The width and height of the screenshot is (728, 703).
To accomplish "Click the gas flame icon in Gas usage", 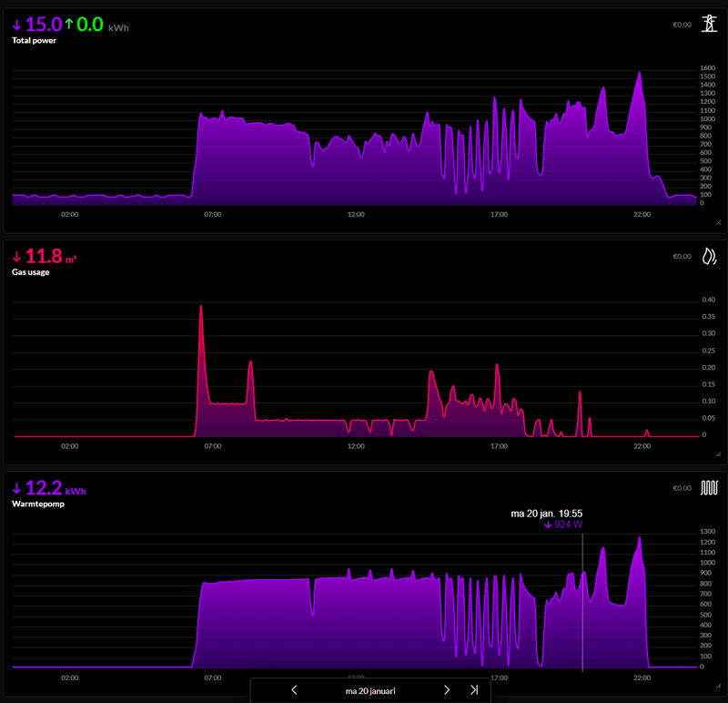I will 709,256.
